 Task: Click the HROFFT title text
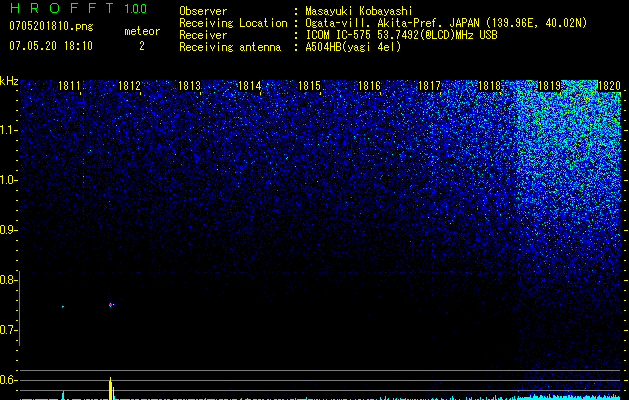click(x=62, y=8)
